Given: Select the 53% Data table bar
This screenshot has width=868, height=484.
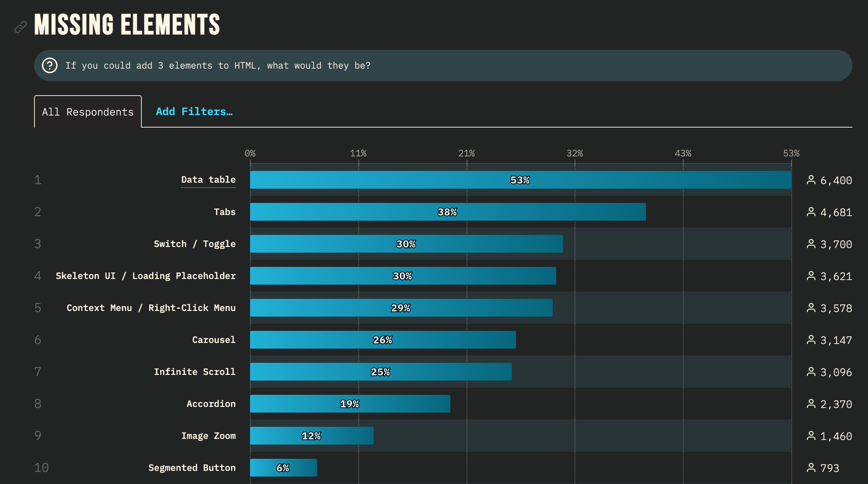Looking at the screenshot, I should 520,180.
